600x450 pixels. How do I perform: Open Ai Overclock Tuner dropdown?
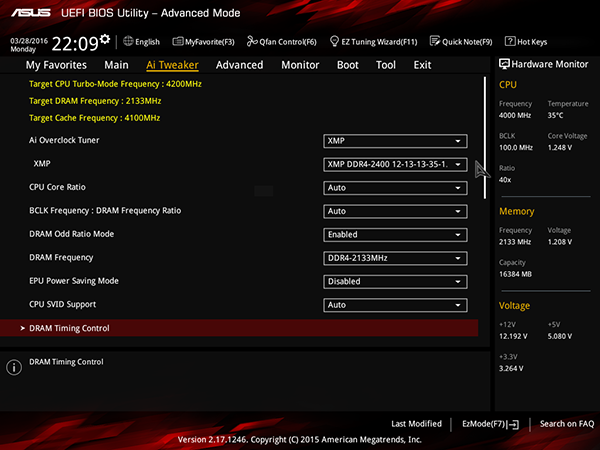click(395, 141)
